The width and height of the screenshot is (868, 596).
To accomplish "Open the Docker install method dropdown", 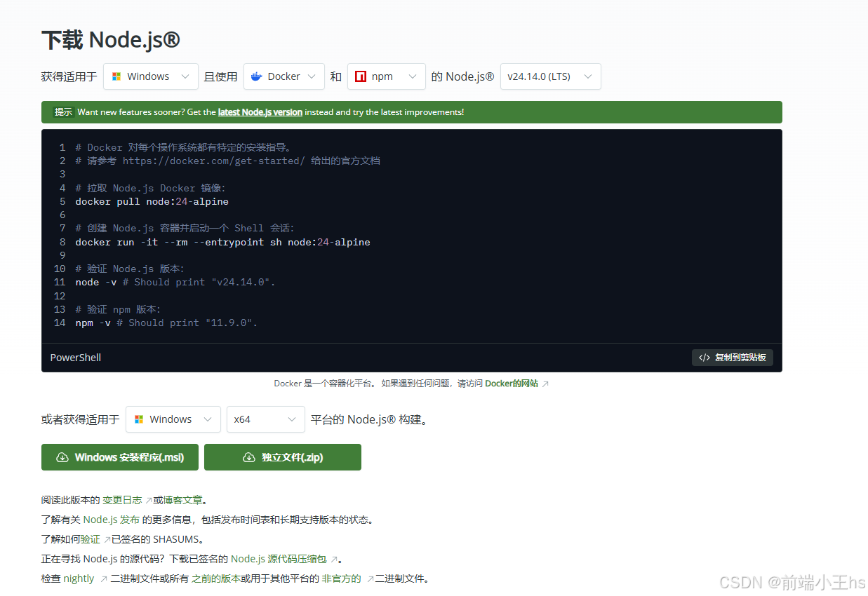I will (284, 76).
